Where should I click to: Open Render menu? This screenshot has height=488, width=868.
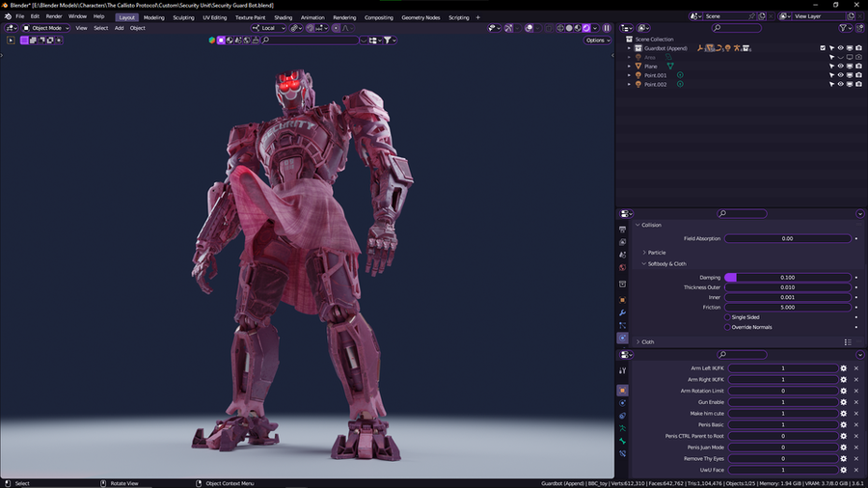click(x=54, y=16)
